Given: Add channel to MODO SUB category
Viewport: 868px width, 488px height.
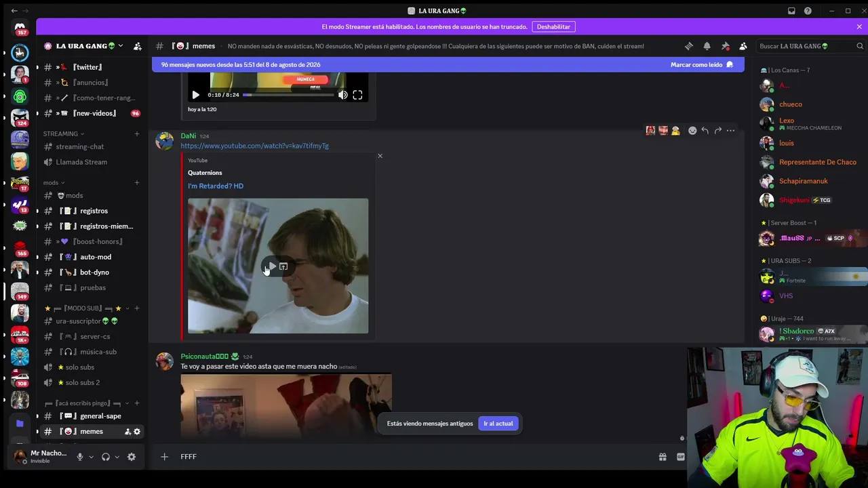Looking at the screenshot, I should (x=137, y=308).
